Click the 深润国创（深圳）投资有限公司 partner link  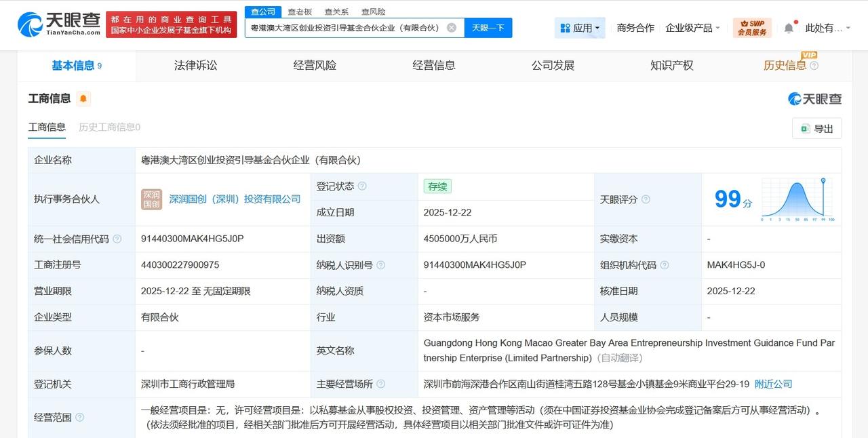click(234, 199)
